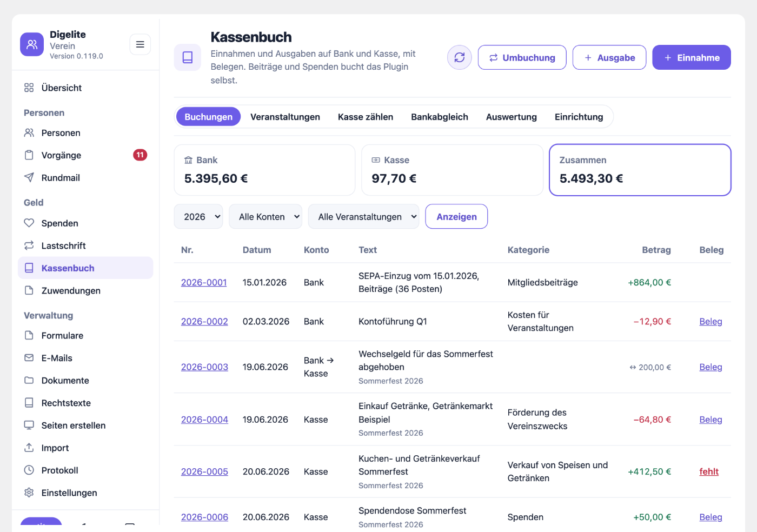Click the refresh circular arrows icon
Screen dimensions: 757x532
(460, 57)
